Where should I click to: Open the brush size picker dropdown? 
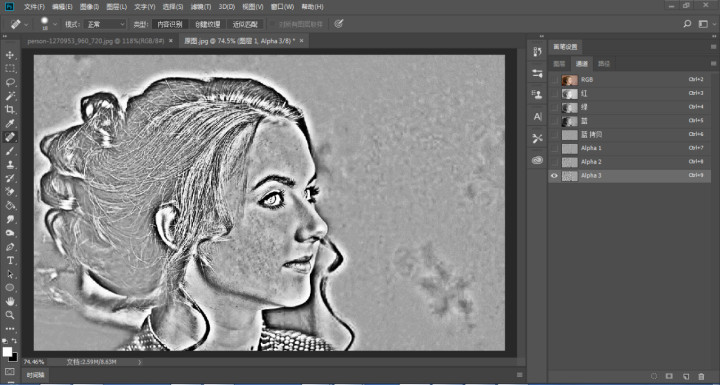tap(55, 24)
